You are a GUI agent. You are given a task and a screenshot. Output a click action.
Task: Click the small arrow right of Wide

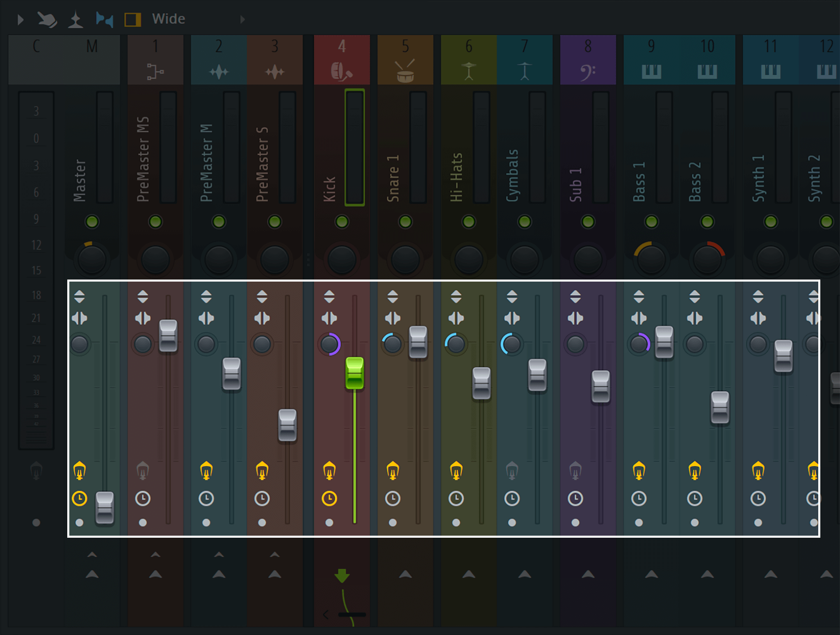242,19
